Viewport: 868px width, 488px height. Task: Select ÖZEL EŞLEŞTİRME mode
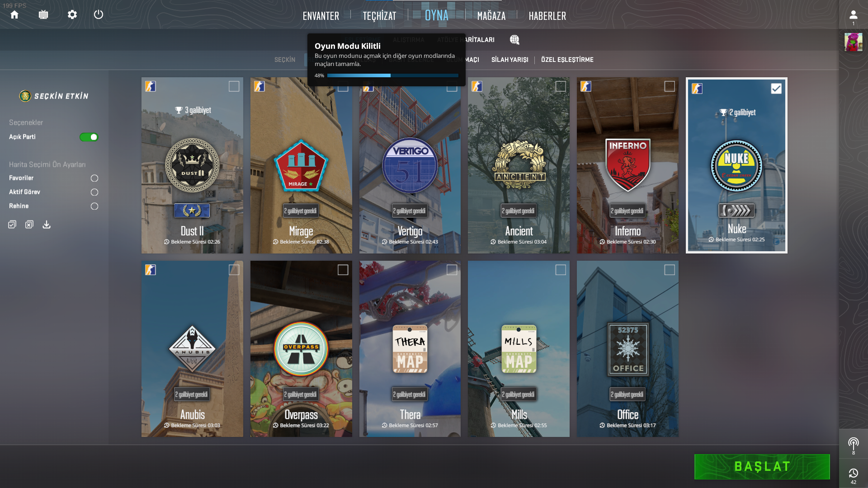pyautogui.click(x=567, y=60)
